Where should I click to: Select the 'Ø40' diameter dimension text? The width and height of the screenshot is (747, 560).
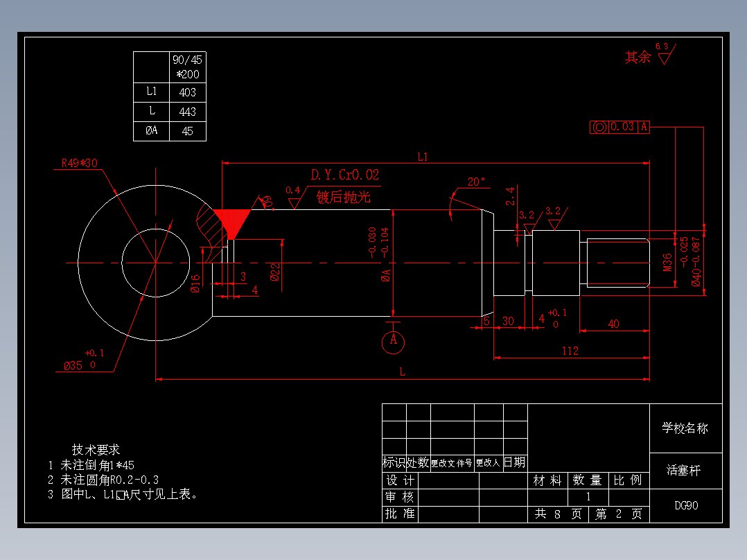click(696, 278)
